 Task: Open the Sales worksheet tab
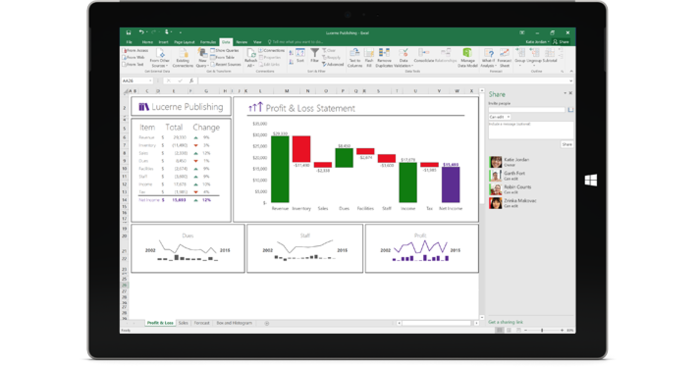183,323
